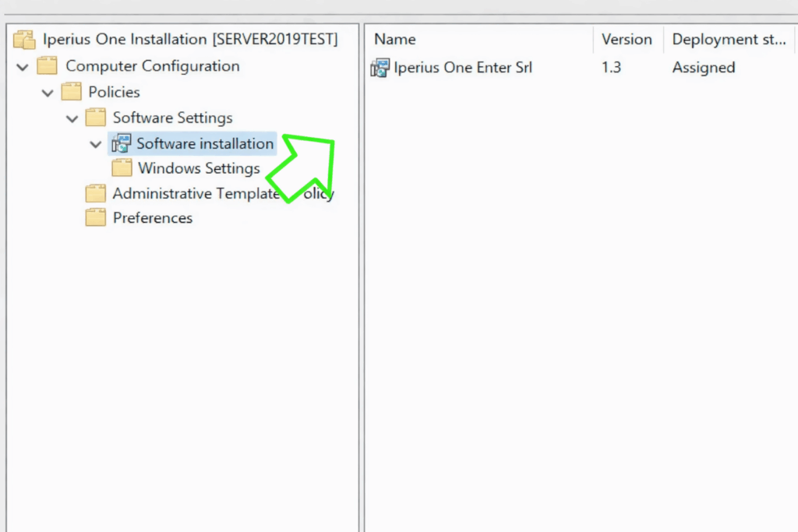Select the 1.3 version cell
798x532 pixels.
click(x=611, y=68)
